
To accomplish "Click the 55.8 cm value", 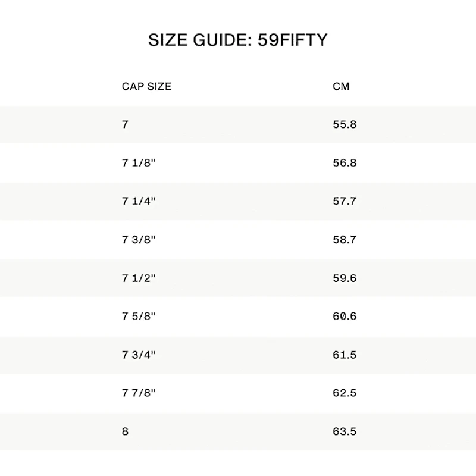I will (x=345, y=124).
